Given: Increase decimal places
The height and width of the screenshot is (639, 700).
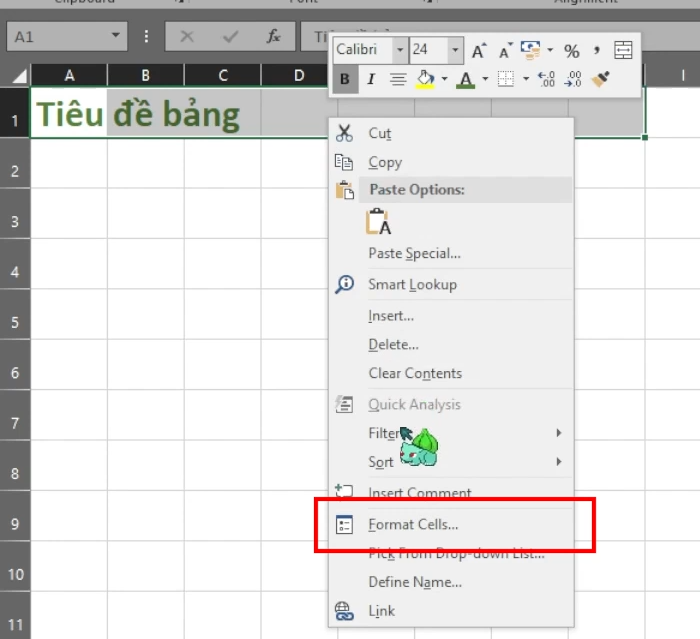Looking at the screenshot, I should [x=546, y=79].
